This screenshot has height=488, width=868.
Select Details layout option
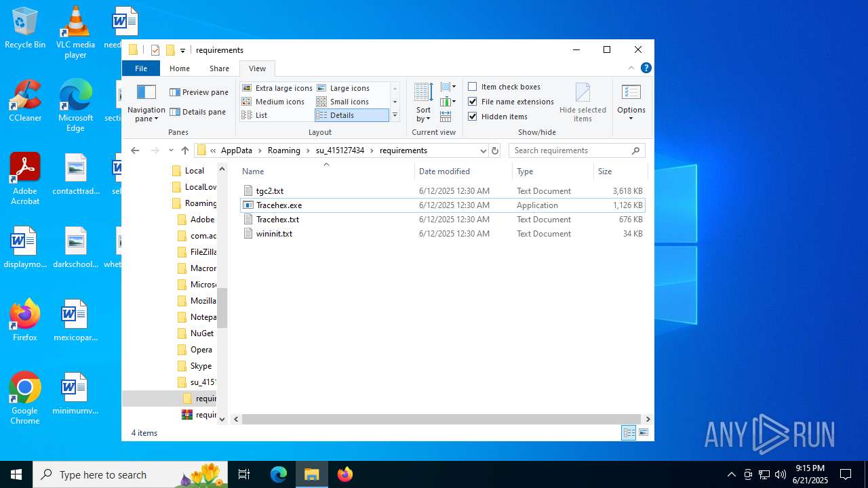351,115
